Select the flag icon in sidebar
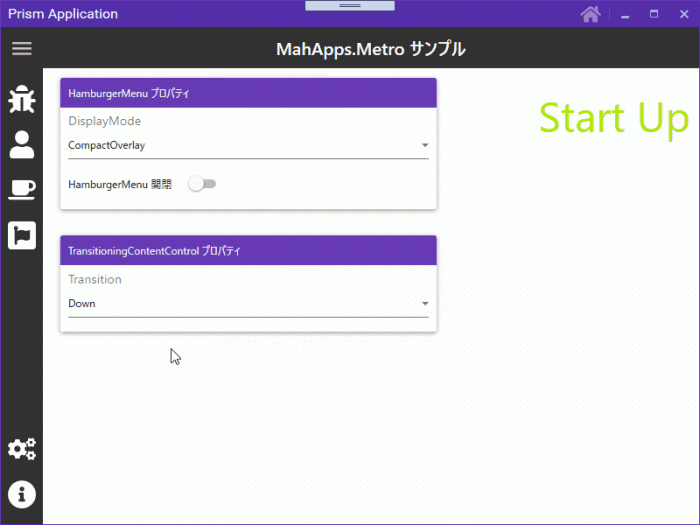This screenshot has height=525, width=700. pos(21,235)
